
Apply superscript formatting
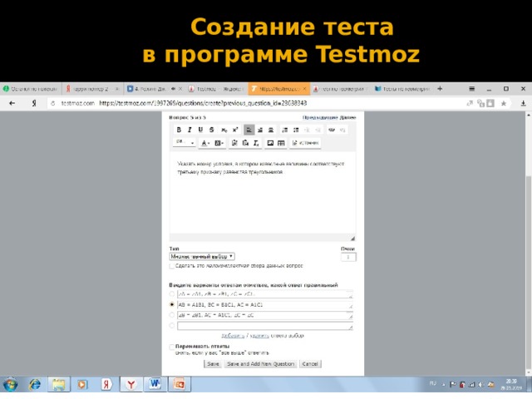pos(234,130)
